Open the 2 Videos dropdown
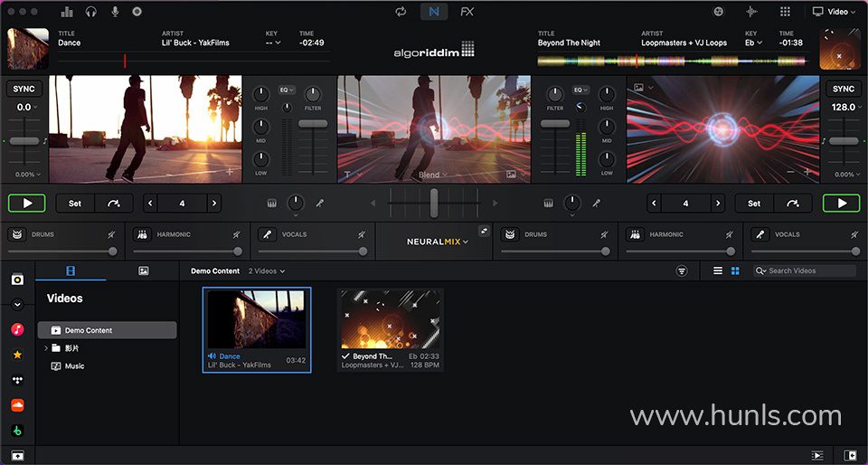Viewport: 868px width, 465px height. coord(266,271)
